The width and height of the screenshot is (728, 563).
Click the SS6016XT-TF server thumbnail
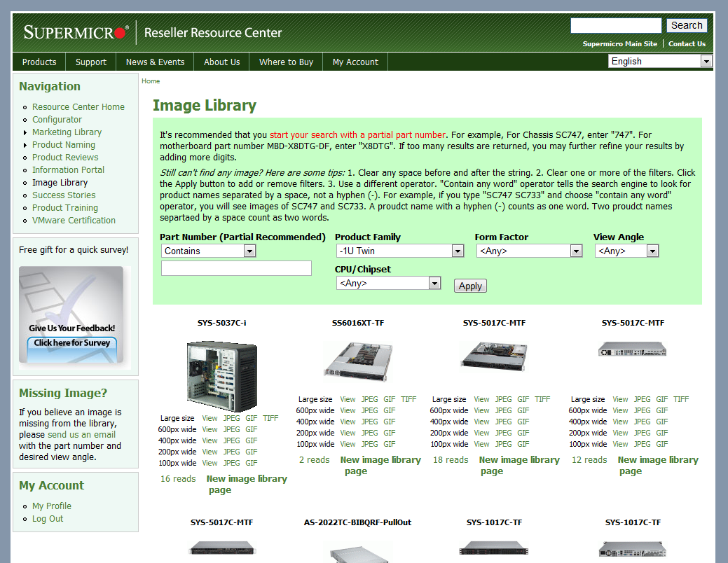[358, 361]
